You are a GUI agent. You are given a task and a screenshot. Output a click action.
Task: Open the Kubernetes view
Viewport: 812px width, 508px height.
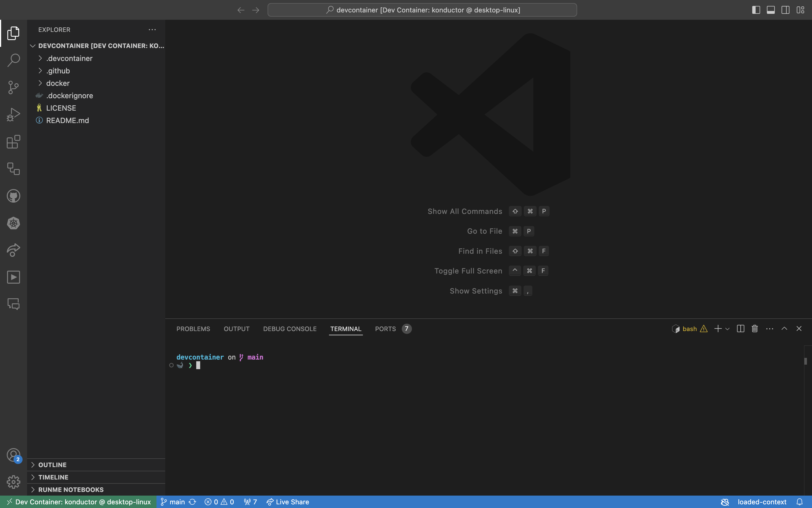pyautogui.click(x=14, y=223)
